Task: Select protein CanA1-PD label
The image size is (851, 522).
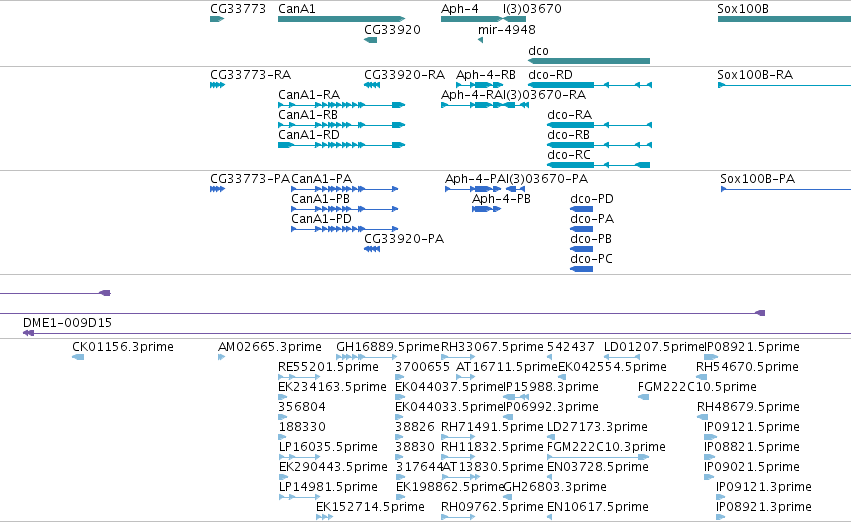Action: (x=321, y=219)
